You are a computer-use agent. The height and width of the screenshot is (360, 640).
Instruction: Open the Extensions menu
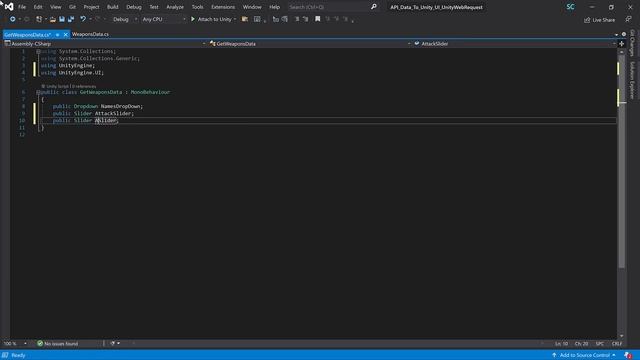point(223,7)
